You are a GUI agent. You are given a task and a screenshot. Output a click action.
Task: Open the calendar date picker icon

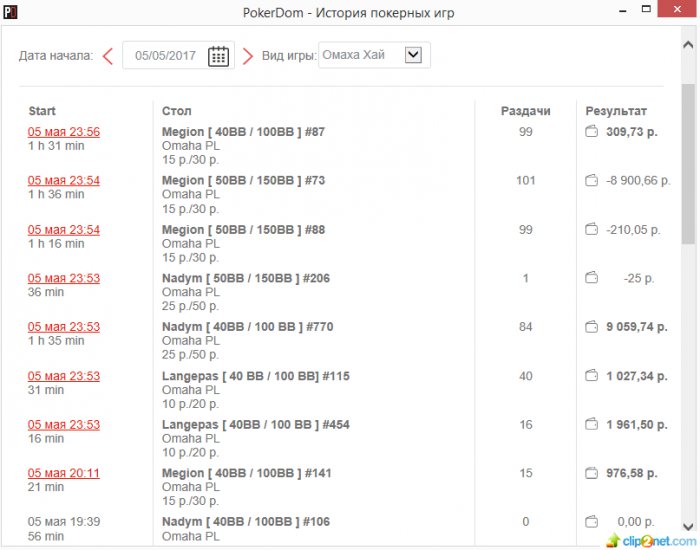point(218,56)
